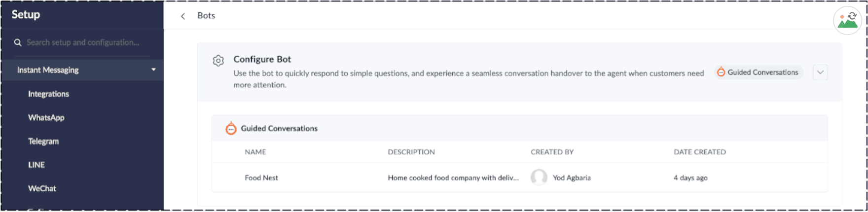Click the Bots page title

pyautogui.click(x=206, y=16)
